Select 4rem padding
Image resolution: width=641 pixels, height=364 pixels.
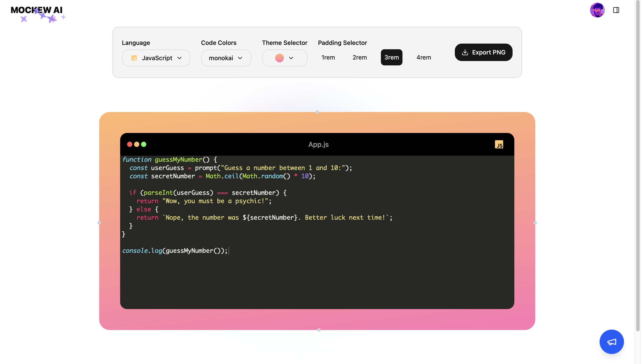coord(423,58)
